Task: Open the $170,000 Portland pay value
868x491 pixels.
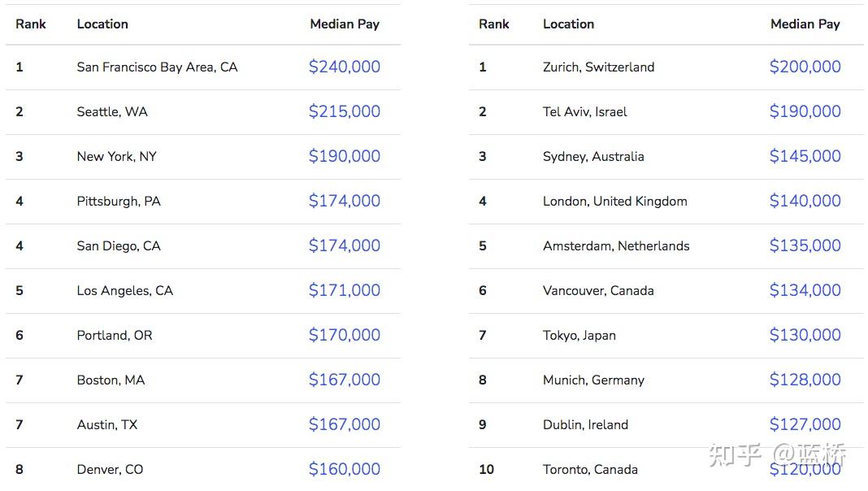Action: pos(345,335)
